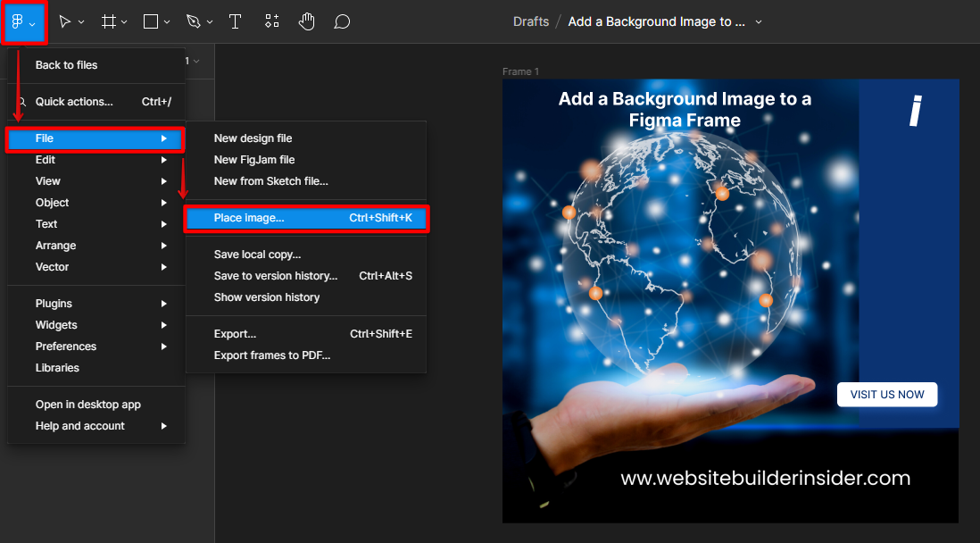Viewport: 980px width, 543px height.
Task: Select the Move tool arrow icon
Action: [64, 22]
